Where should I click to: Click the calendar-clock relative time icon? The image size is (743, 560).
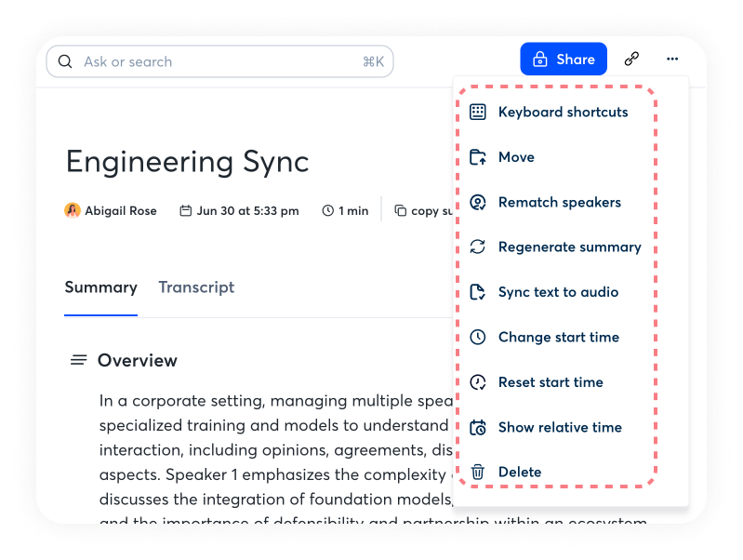tap(478, 427)
